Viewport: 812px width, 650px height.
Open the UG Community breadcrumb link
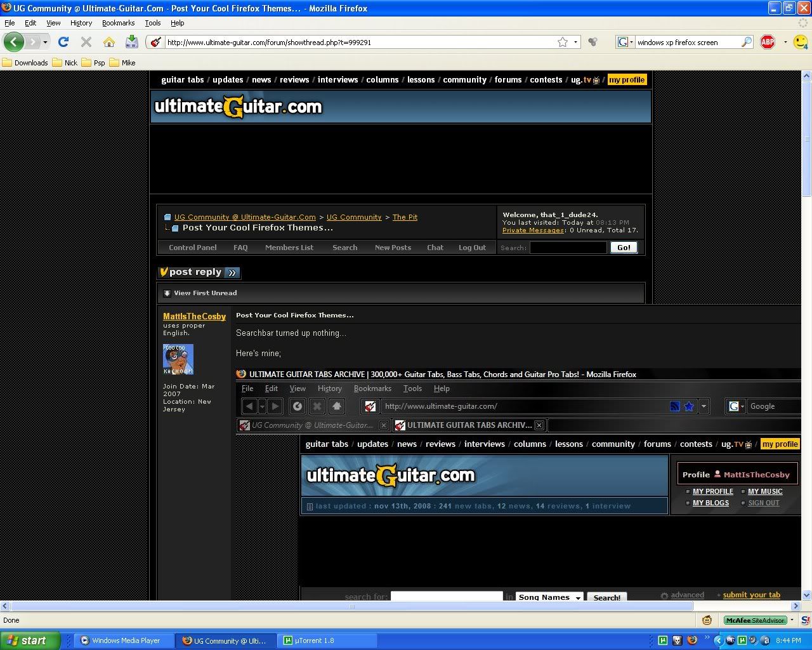tap(354, 217)
